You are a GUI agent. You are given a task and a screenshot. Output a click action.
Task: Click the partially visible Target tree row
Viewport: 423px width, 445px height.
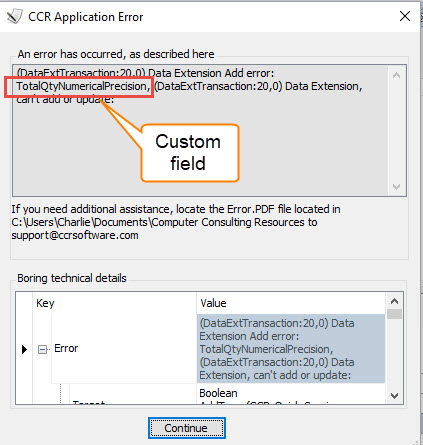(89, 402)
